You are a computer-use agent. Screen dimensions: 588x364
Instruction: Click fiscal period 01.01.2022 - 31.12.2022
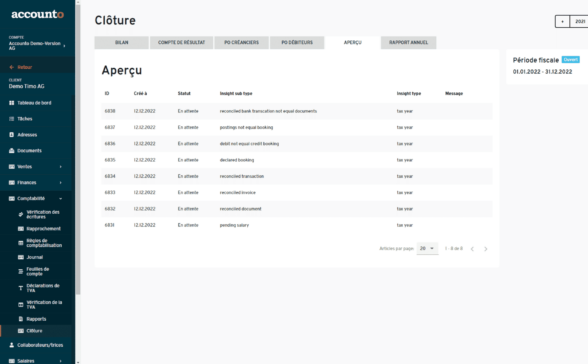[x=542, y=72]
